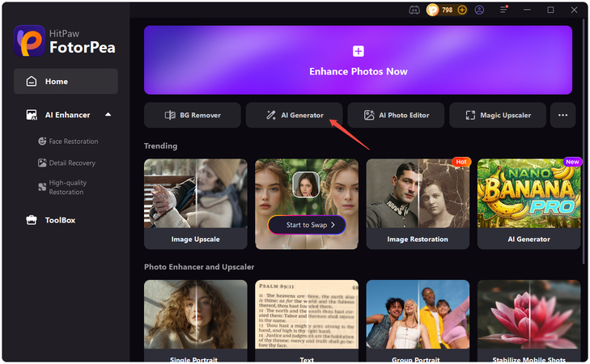Maximize the FotorPea window
Image resolution: width=590 pixels, height=364 pixels.
click(550, 10)
